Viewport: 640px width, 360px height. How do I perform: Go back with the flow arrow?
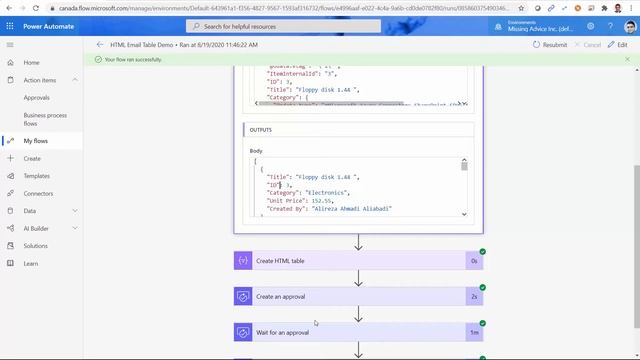coord(100,44)
